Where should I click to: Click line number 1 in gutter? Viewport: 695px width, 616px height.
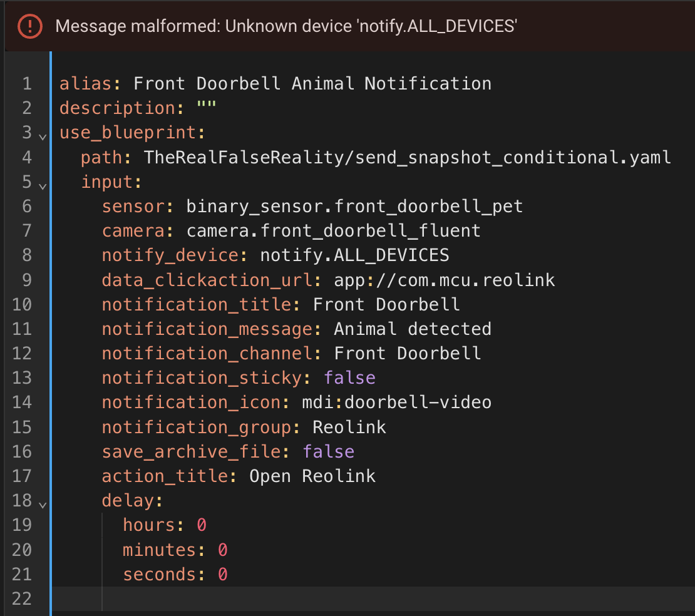pos(26,84)
